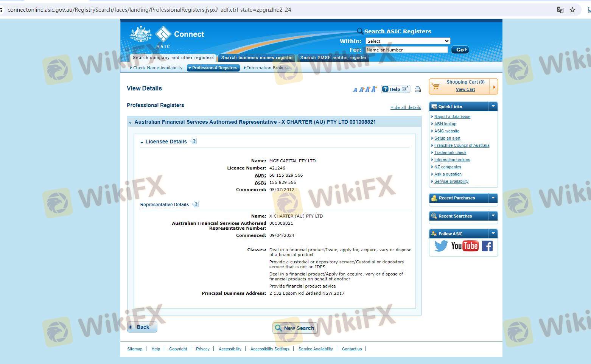Click the Licensee Details help question icon
Image resolution: width=591 pixels, height=364 pixels.
pos(194,141)
